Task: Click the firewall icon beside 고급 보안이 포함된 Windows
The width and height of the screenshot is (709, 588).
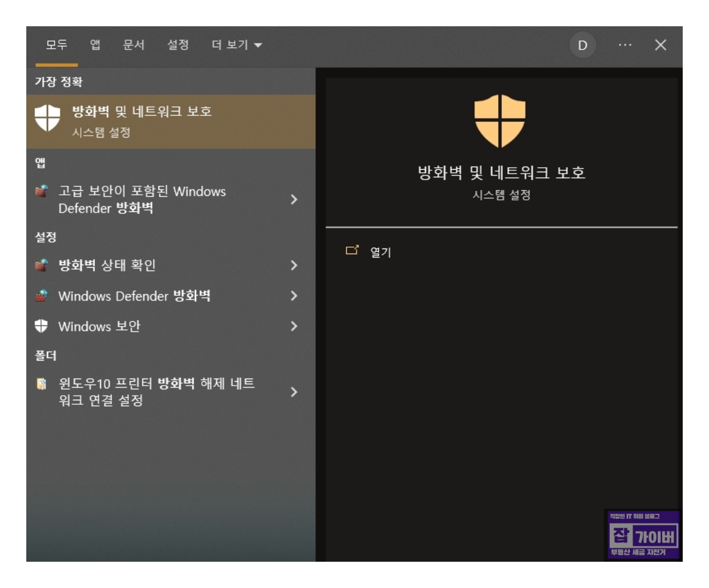Action: click(x=42, y=191)
